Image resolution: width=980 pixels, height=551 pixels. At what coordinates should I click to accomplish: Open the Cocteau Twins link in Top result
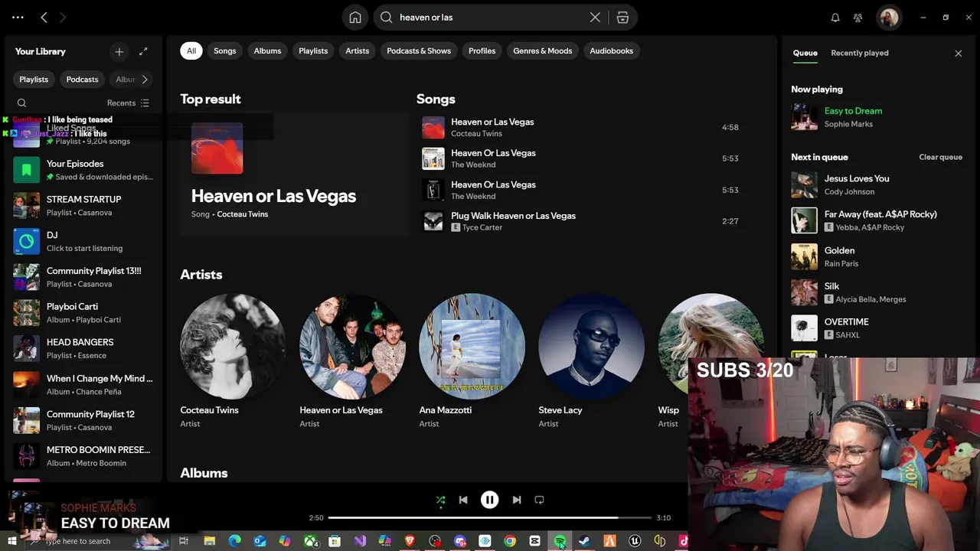pos(242,214)
